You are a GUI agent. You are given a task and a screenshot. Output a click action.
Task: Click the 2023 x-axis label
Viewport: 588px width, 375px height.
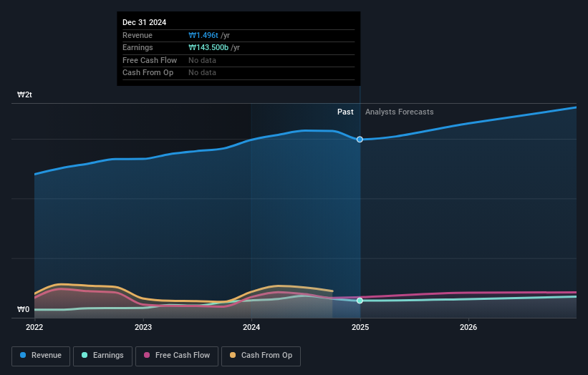click(x=143, y=328)
